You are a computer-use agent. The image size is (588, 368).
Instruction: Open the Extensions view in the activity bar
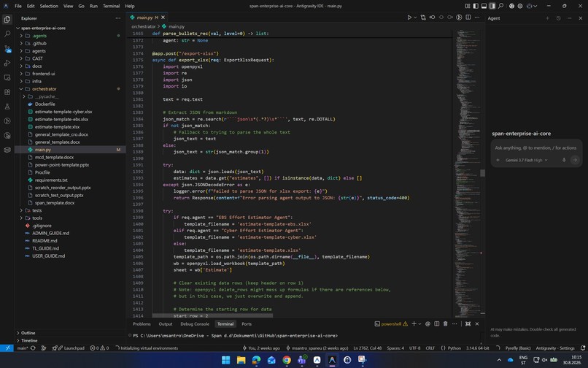7,92
